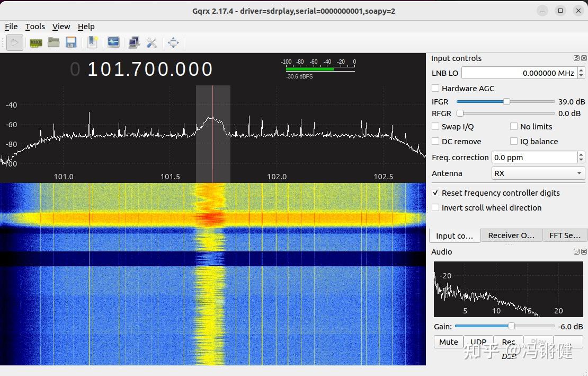Image resolution: width=588 pixels, height=376 pixels.
Task: Click the Mute audio button
Action: pos(448,342)
